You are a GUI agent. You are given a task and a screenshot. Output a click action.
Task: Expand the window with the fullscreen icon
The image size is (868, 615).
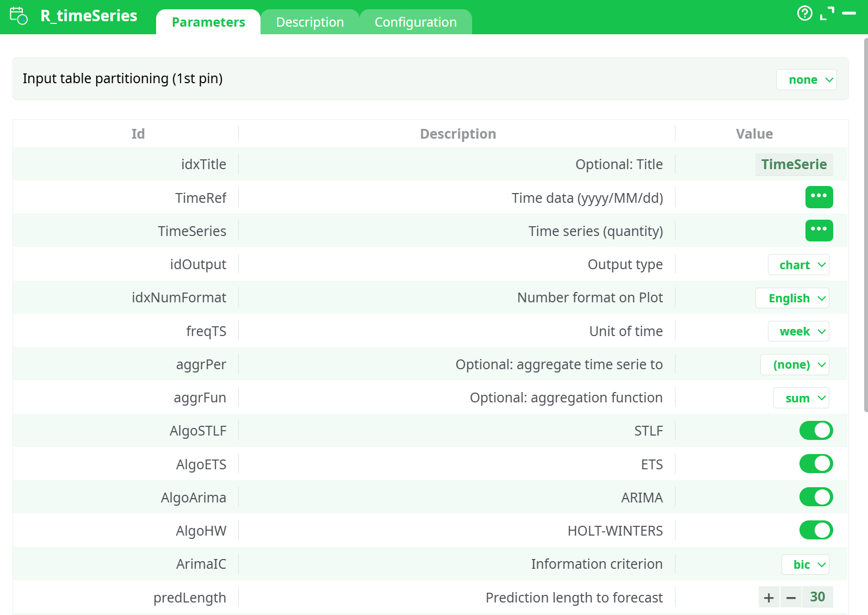[827, 14]
